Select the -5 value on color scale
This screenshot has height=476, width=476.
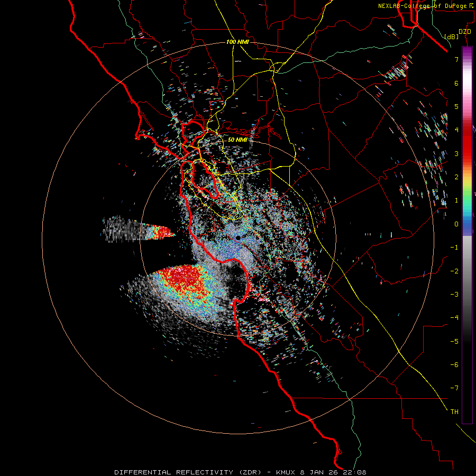coord(454,342)
